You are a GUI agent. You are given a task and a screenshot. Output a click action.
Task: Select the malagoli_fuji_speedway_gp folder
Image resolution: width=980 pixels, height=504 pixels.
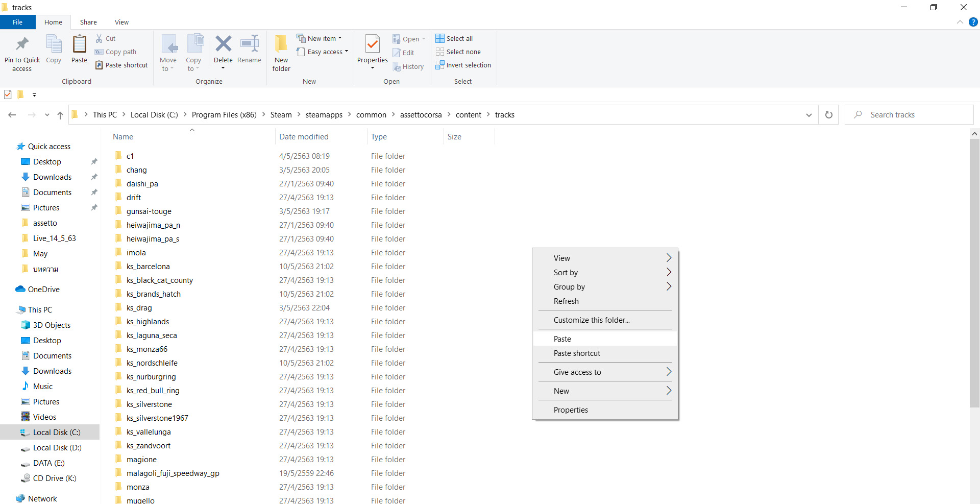[173, 473]
